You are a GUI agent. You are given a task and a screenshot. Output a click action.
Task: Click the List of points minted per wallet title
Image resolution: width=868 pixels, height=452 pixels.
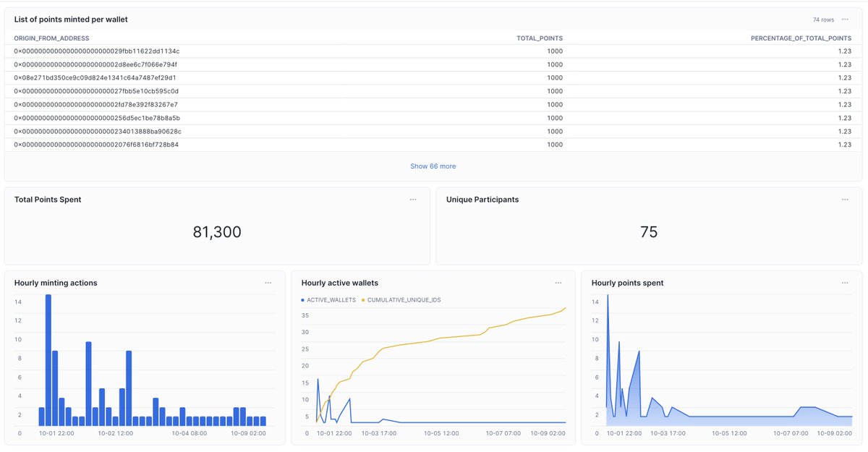tap(71, 20)
